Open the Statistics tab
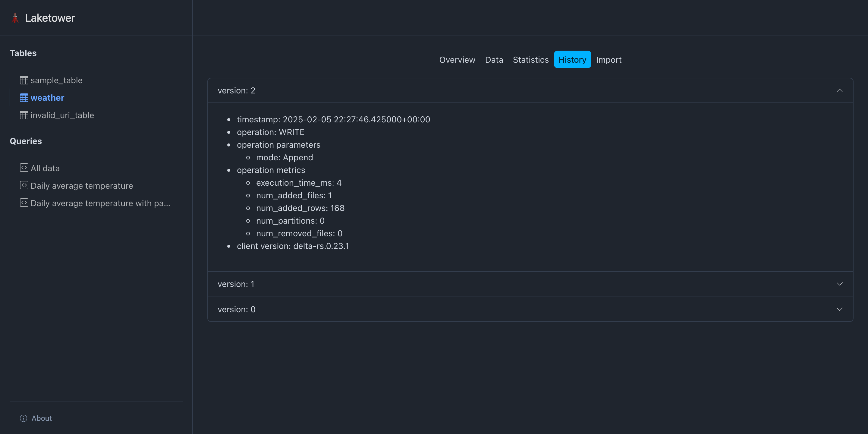This screenshot has height=434, width=868. (531, 60)
